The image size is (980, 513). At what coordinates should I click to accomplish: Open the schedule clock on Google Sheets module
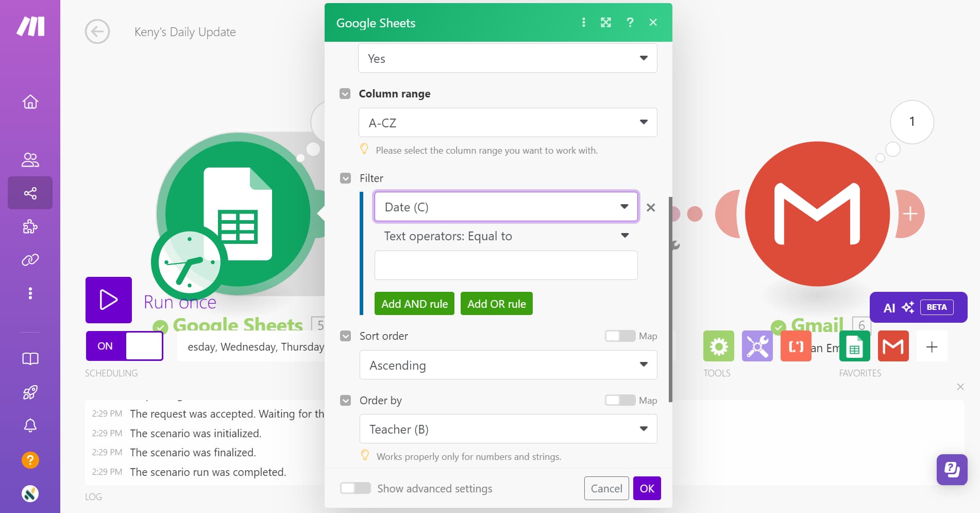coord(189,262)
